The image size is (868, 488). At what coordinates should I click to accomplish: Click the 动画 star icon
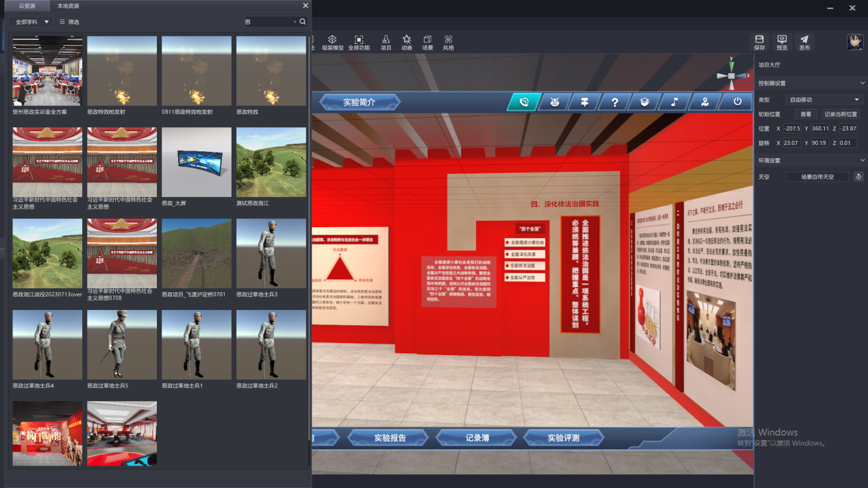click(x=406, y=40)
